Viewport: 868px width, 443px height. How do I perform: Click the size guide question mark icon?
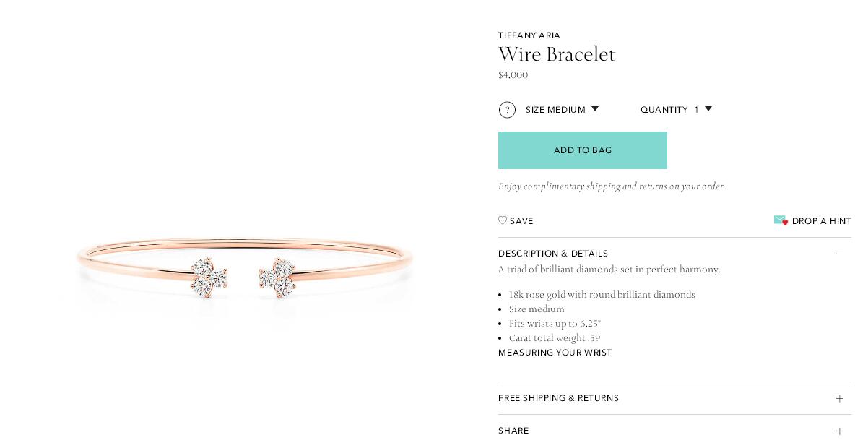507,110
